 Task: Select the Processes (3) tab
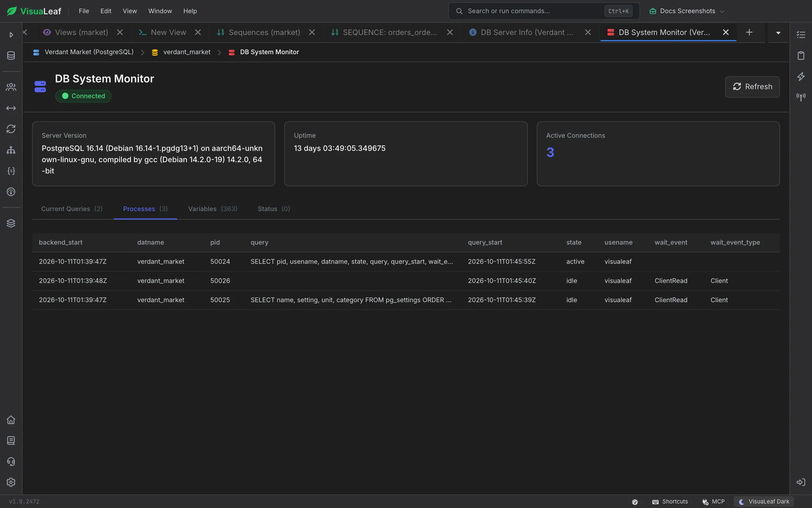click(x=145, y=209)
